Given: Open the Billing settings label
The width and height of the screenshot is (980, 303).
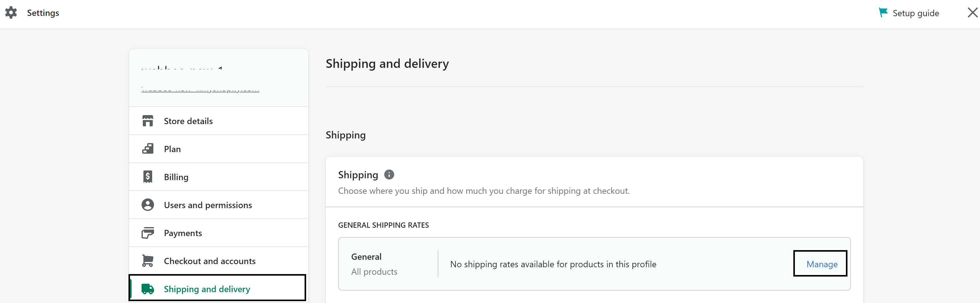Looking at the screenshot, I should (x=176, y=177).
